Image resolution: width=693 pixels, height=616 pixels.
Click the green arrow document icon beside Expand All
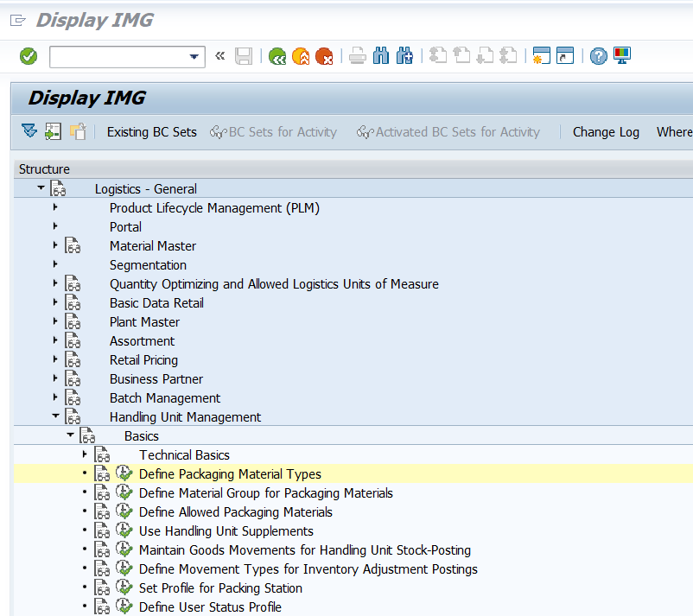(53, 131)
